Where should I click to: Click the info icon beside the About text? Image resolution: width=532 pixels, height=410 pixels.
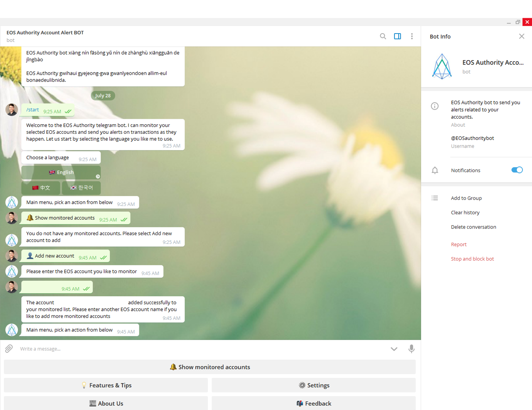[x=435, y=106]
